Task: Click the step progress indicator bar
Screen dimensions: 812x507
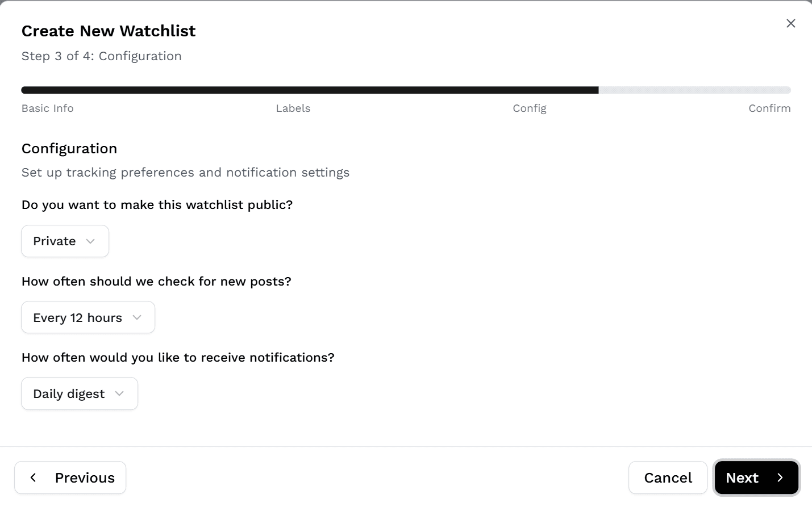Action: coord(406,90)
